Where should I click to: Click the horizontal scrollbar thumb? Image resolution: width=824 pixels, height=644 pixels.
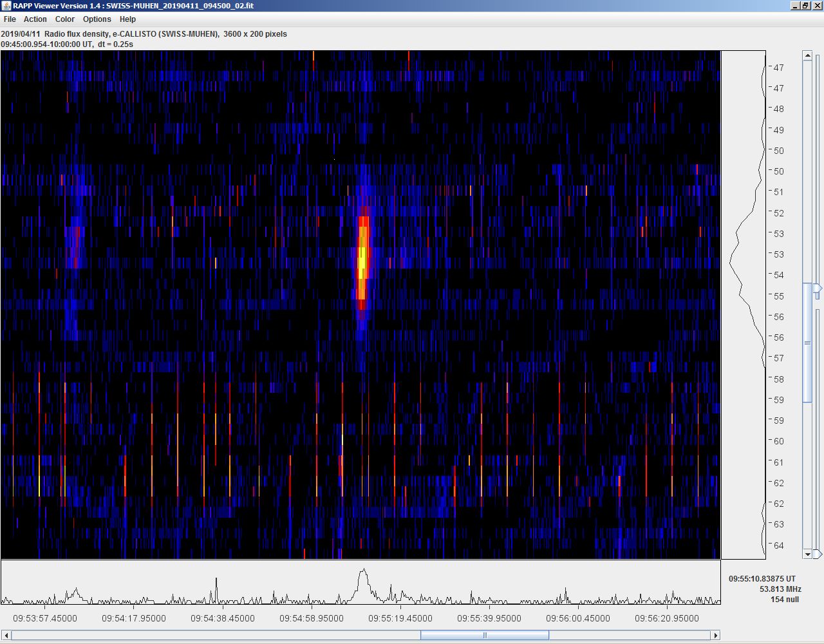485,636
